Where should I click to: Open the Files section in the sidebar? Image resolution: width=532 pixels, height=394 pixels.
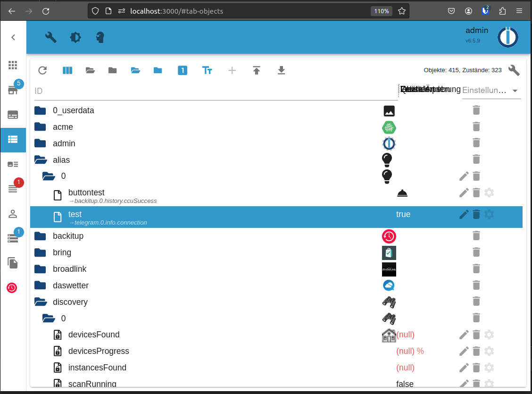coord(13,263)
